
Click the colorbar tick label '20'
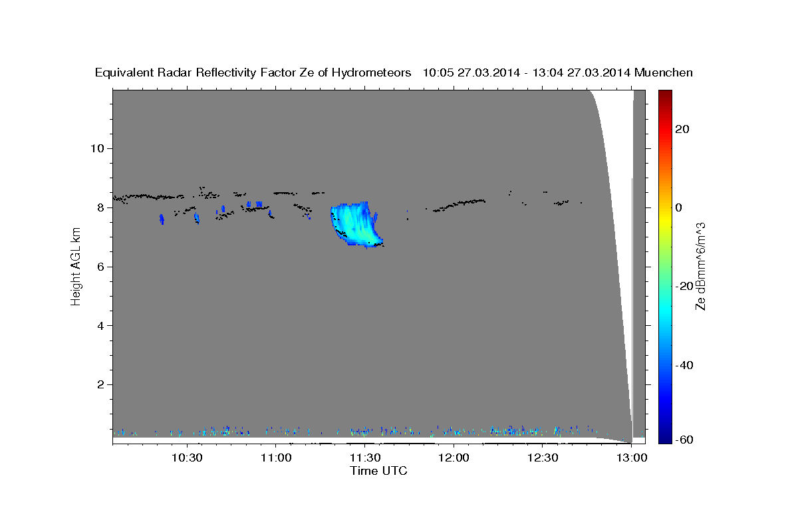[x=682, y=129]
